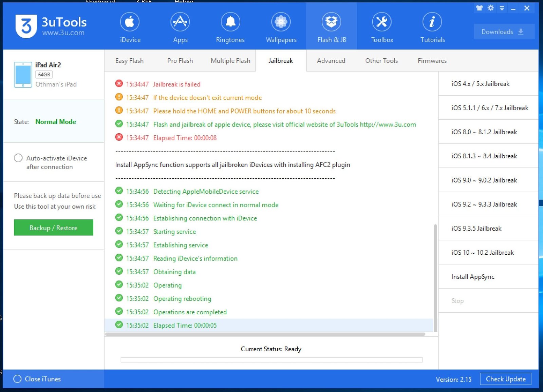The height and width of the screenshot is (392, 543).
Task: Open the Ringtones section
Action: click(x=230, y=27)
